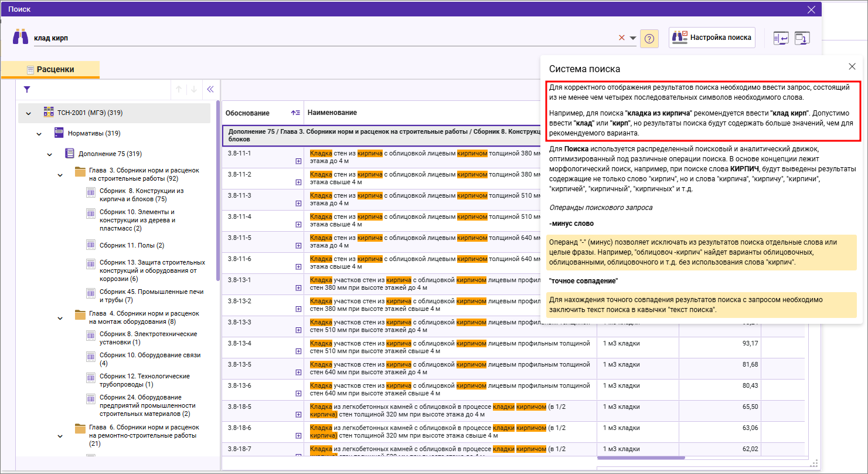
Task: Click the binoculars search icon
Action: point(21,37)
